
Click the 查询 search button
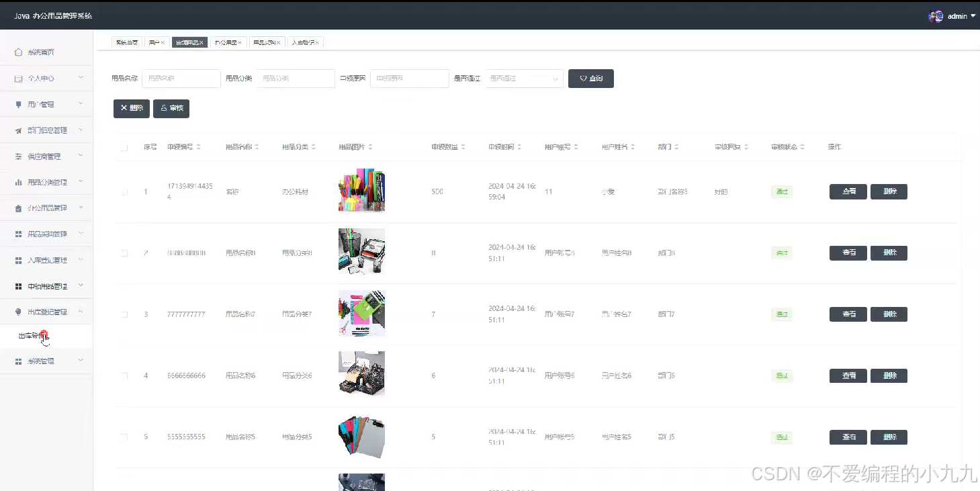pyautogui.click(x=591, y=79)
